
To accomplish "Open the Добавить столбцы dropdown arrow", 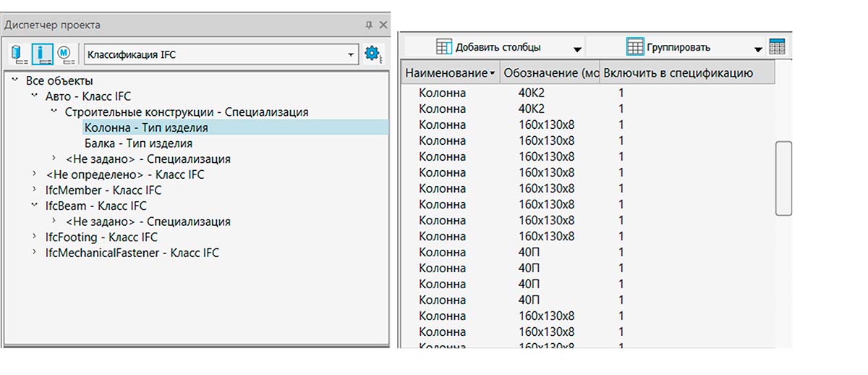I will point(577,49).
